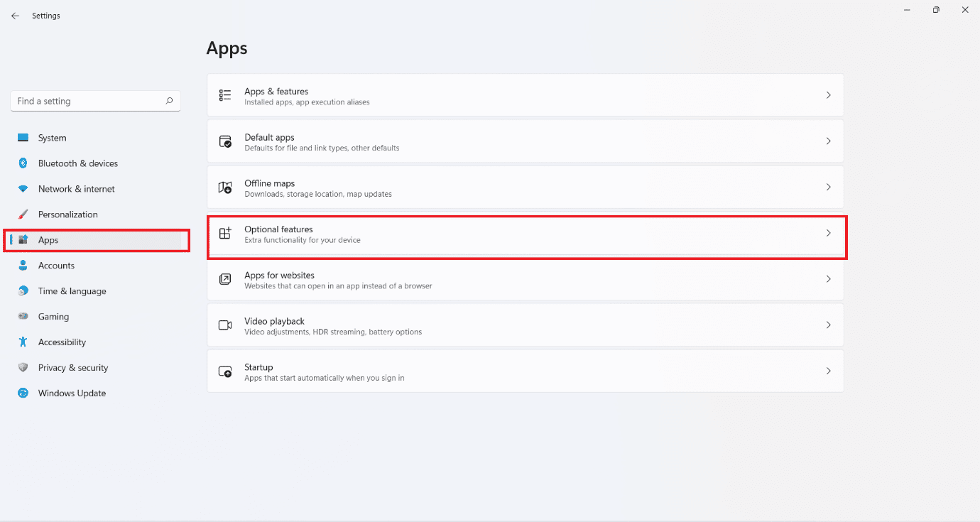Click the Windows Update sync icon
This screenshot has height=522, width=980.
click(23, 393)
